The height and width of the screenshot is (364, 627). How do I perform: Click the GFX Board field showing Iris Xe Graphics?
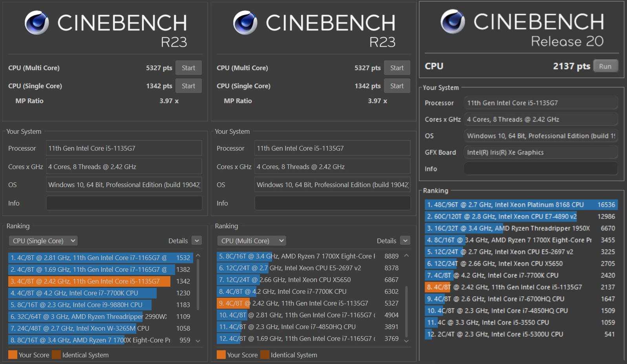(541, 152)
